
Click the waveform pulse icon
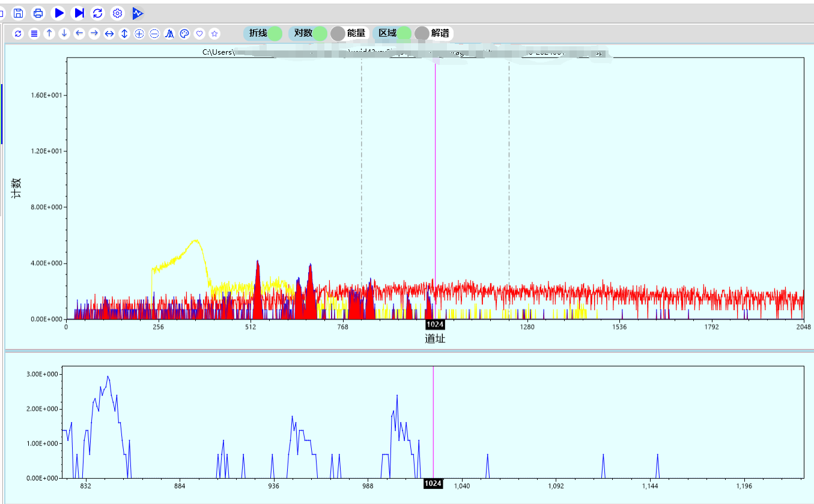(138, 13)
